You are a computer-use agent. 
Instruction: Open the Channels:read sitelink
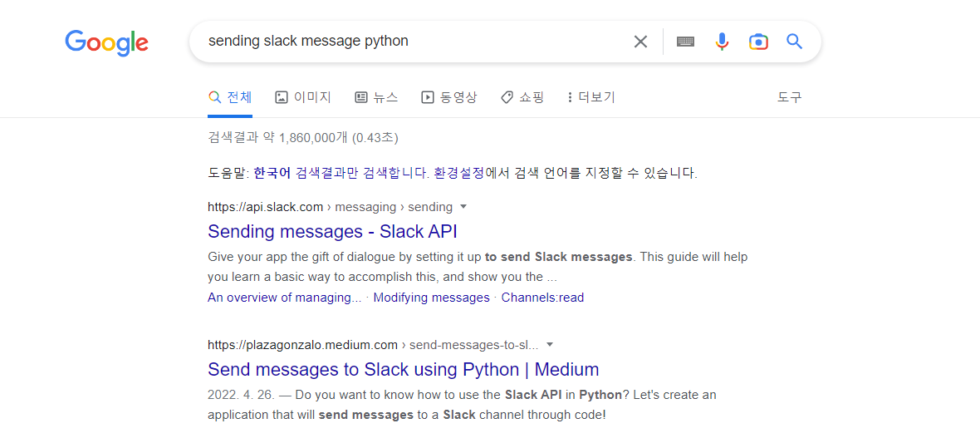click(x=542, y=298)
